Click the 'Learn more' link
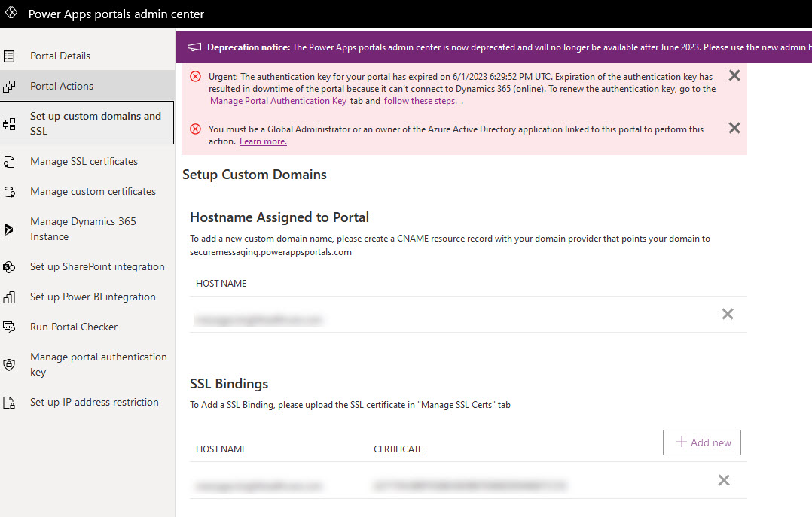The image size is (812, 517). coord(263,141)
